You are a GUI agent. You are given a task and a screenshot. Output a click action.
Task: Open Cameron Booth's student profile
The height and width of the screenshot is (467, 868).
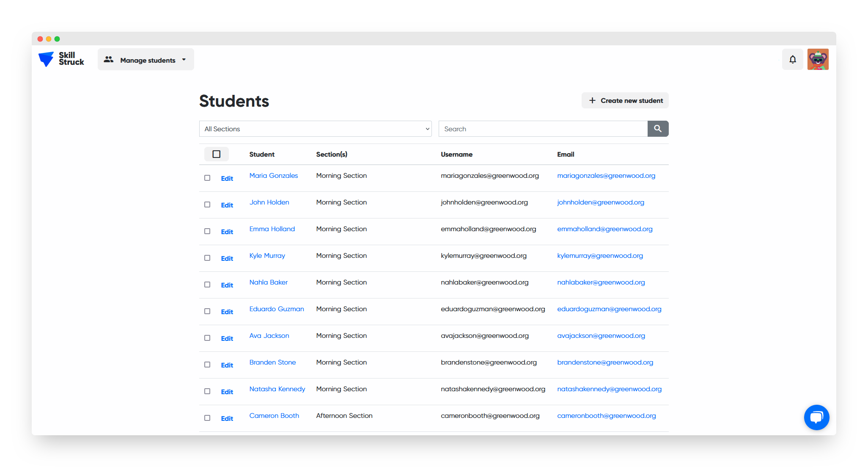pyautogui.click(x=274, y=415)
